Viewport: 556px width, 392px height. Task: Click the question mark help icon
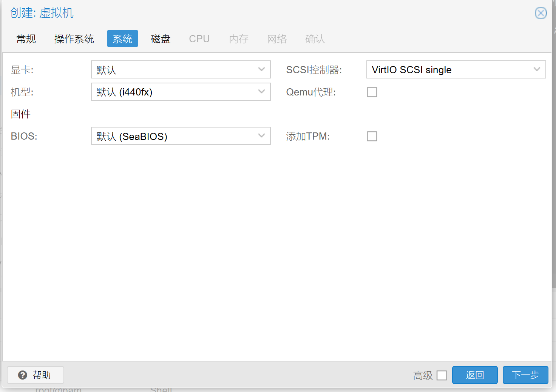click(23, 375)
